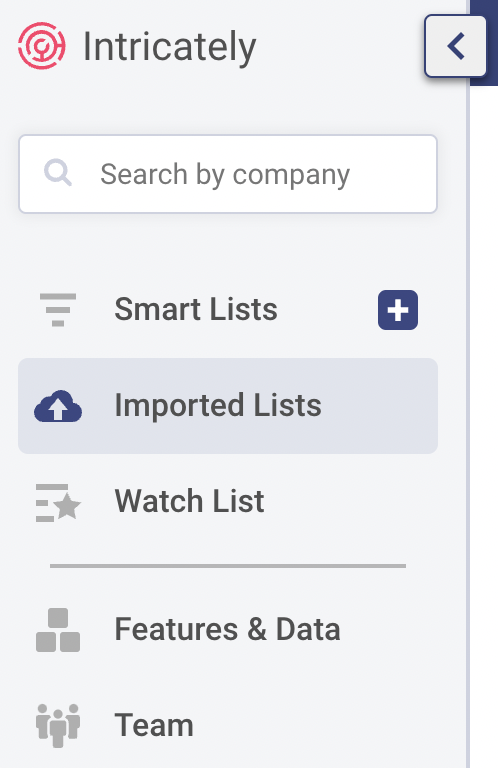498x768 pixels.
Task: Click the magnifying glass search icon
Action: point(58,172)
